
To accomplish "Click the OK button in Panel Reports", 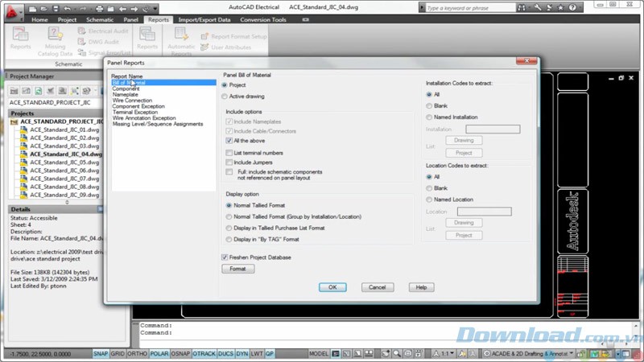I will 332,287.
